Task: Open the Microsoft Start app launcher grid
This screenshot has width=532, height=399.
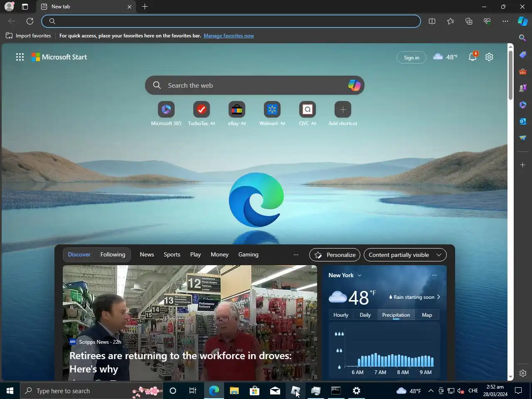Action: pos(20,57)
